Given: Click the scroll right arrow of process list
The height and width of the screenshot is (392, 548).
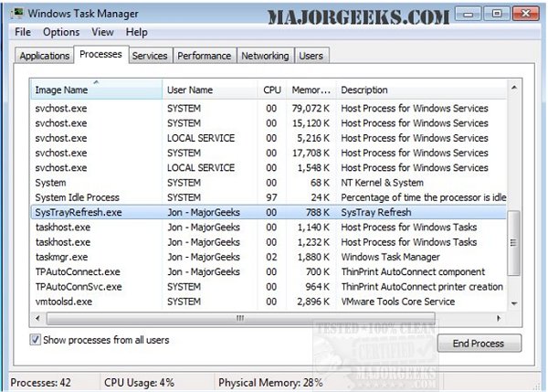Looking at the screenshot, I should 499,318.
